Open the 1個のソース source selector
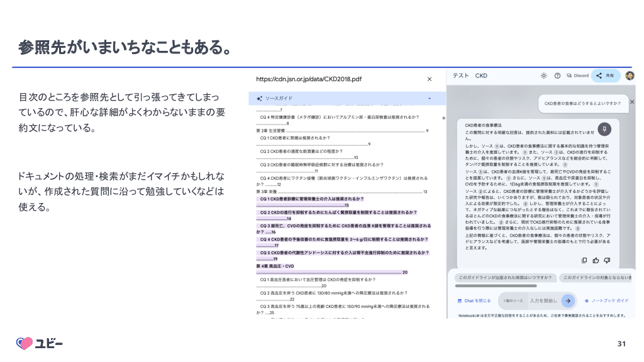 [x=513, y=300]
